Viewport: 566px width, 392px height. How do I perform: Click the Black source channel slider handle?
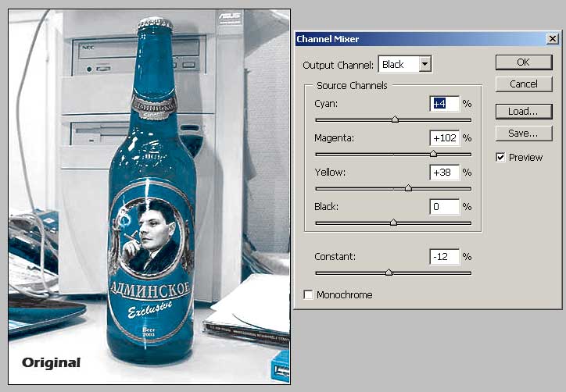click(x=394, y=222)
